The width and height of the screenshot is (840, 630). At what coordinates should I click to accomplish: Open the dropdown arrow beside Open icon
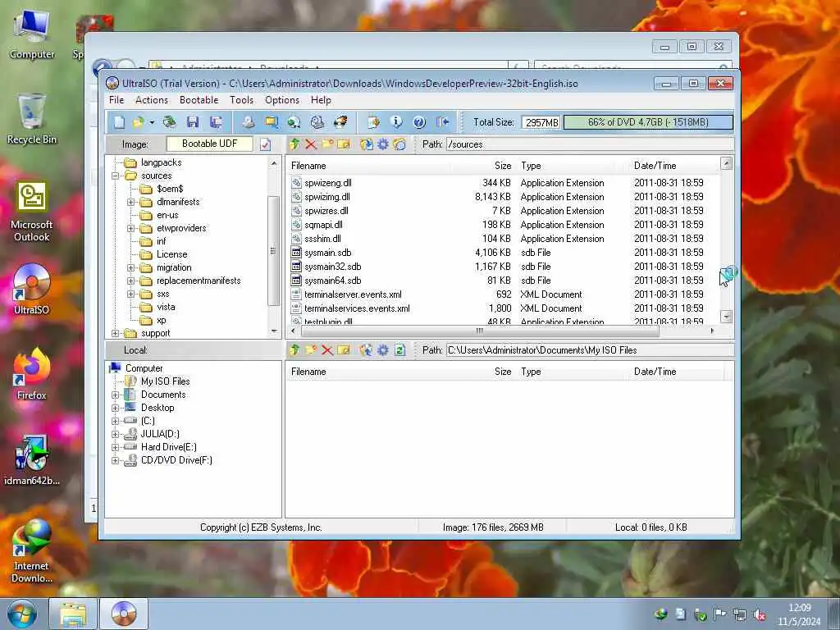(x=152, y=122)
